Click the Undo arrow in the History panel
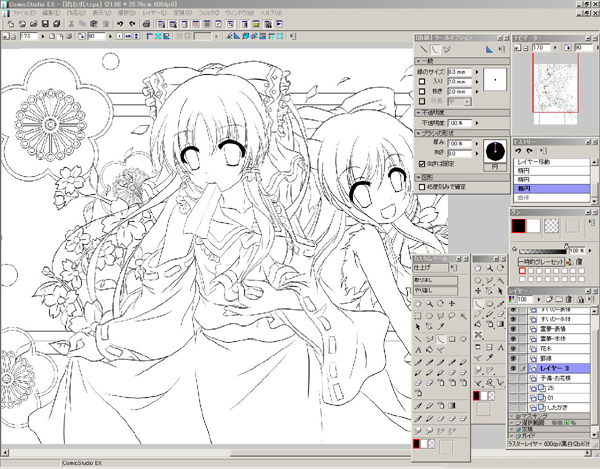The image size is (600, 469). tap(518, 151)
